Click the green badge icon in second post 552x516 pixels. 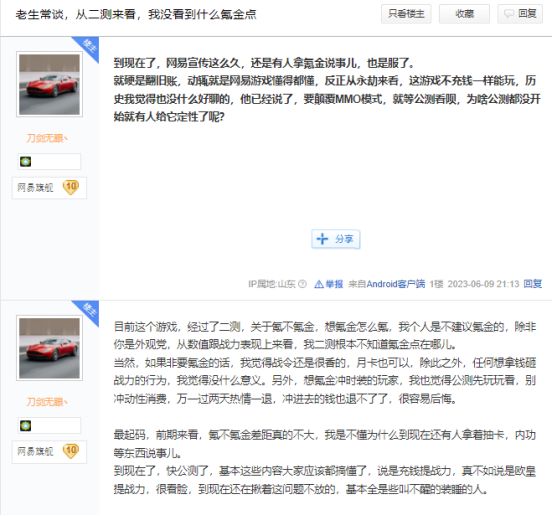26,426
